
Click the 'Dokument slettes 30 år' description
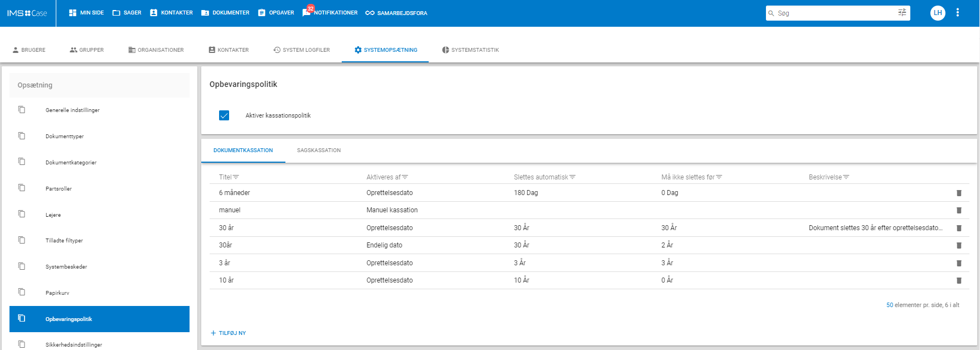[876, 228]
